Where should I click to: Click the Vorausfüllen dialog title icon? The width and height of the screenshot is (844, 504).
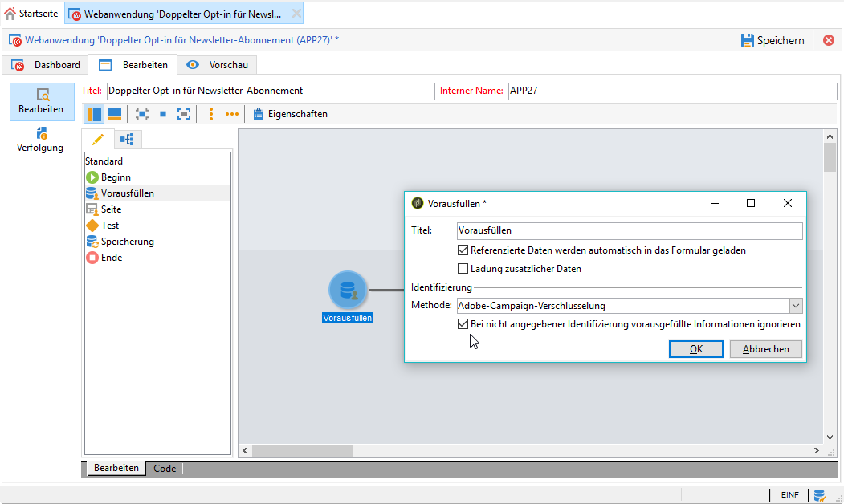coord(417,203)
